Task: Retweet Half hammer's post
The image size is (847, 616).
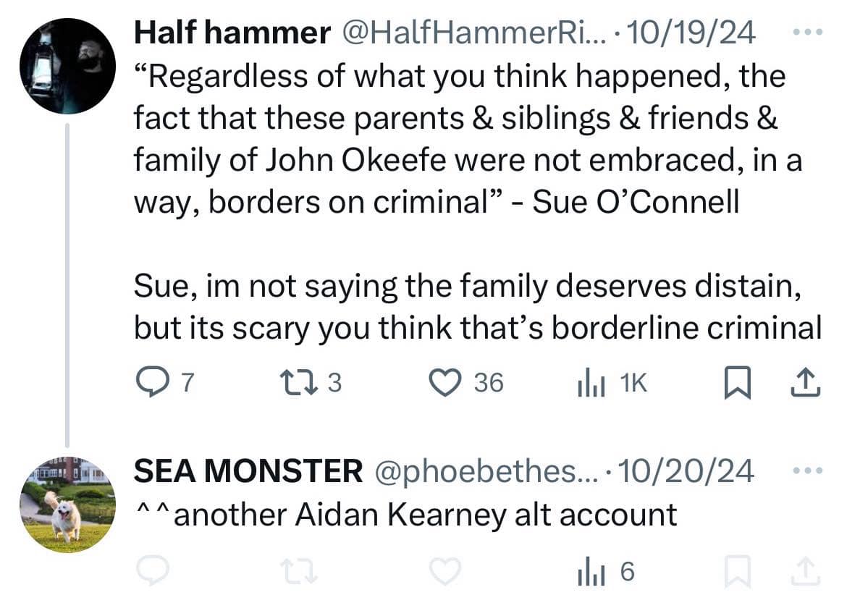Action: (300, 382)
